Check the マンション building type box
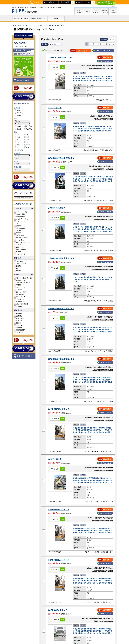Screen dimensions: 129x644 click(15, 113)
